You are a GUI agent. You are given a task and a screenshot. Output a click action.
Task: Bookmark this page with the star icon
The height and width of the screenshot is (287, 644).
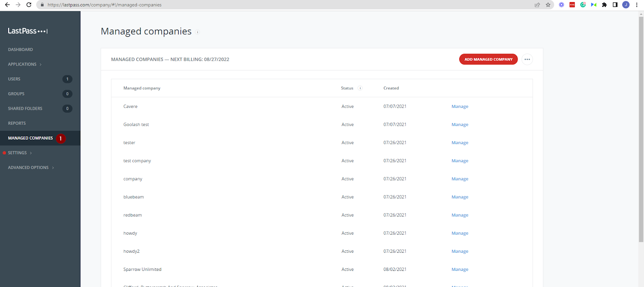548,5
